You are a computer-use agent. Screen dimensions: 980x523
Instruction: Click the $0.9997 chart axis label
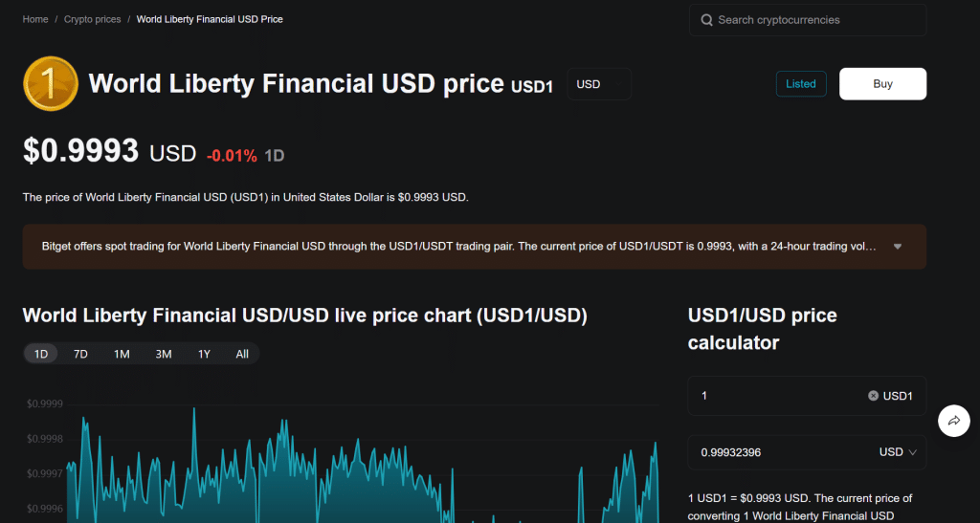[45, 473]
